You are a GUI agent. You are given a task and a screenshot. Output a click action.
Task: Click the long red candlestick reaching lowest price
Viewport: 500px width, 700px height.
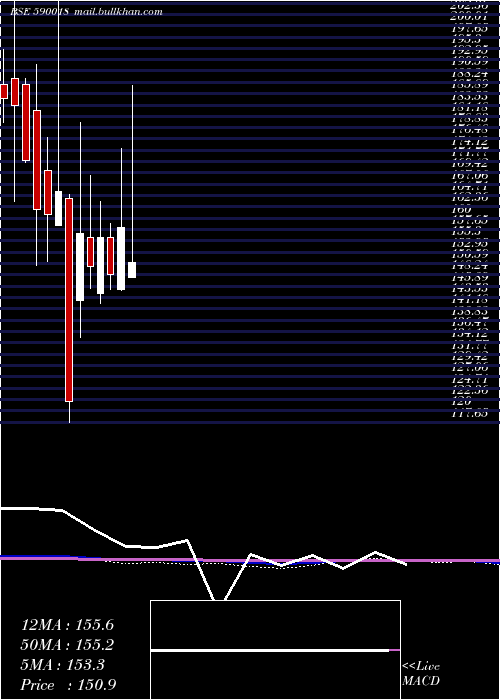click(69, 300)
